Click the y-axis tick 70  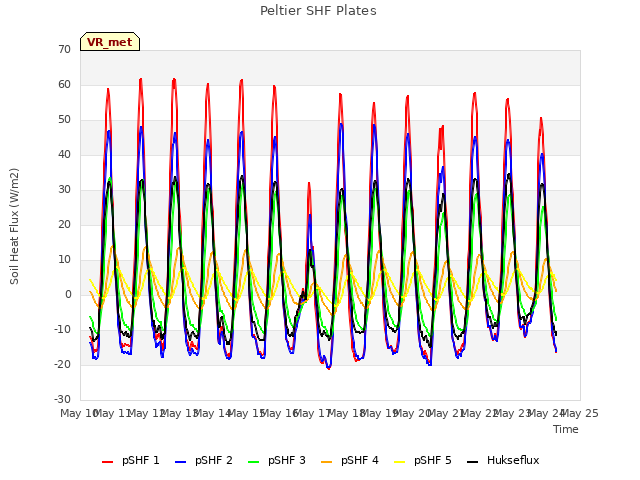click(x=64, y=49)
